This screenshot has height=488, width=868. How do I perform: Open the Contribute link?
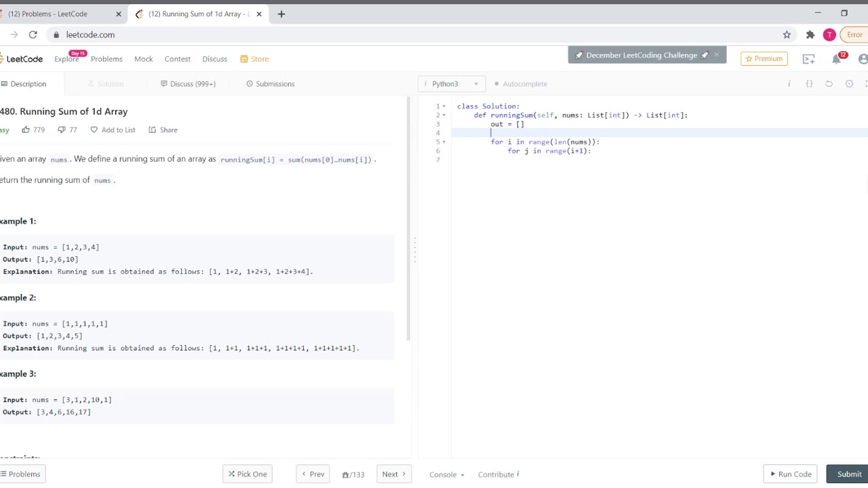(498, 474)
